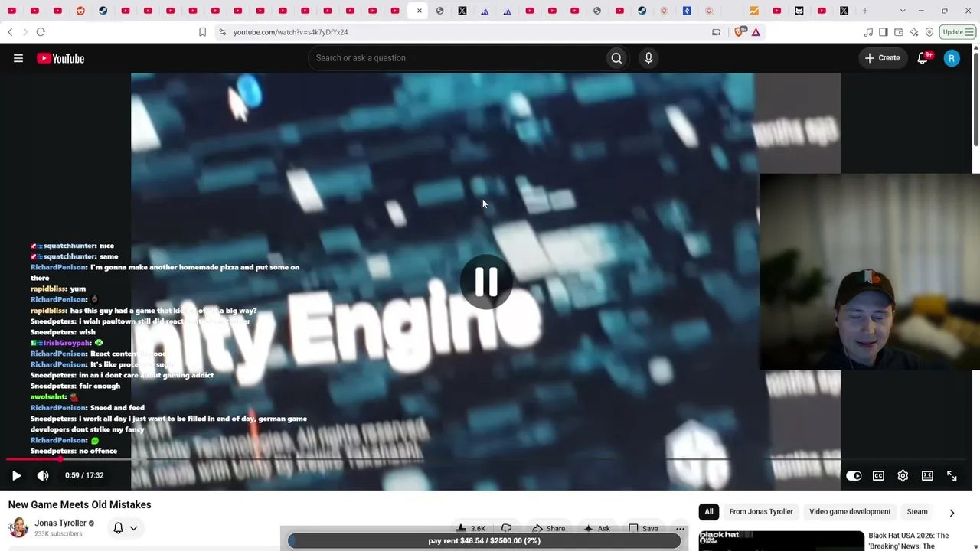
Task: Switch the player to theater mode
Action: click(x=927, y=476)
